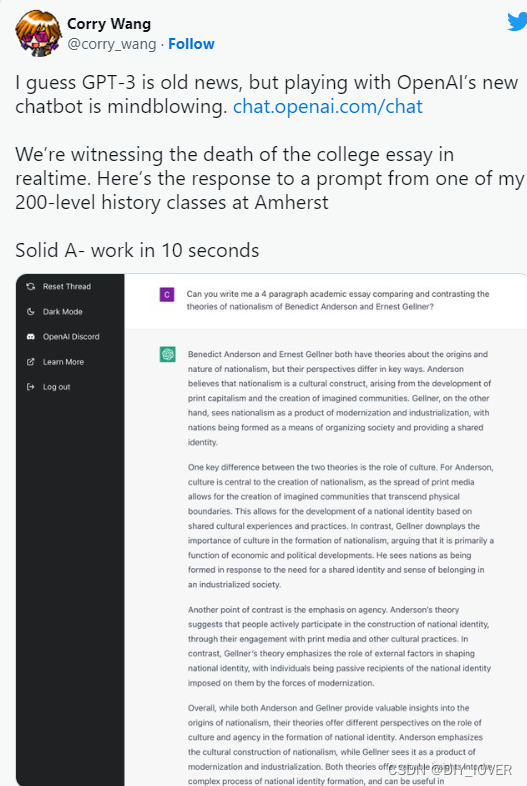Toggle Dark Mode from the sidebar

[x=63, y=311]
